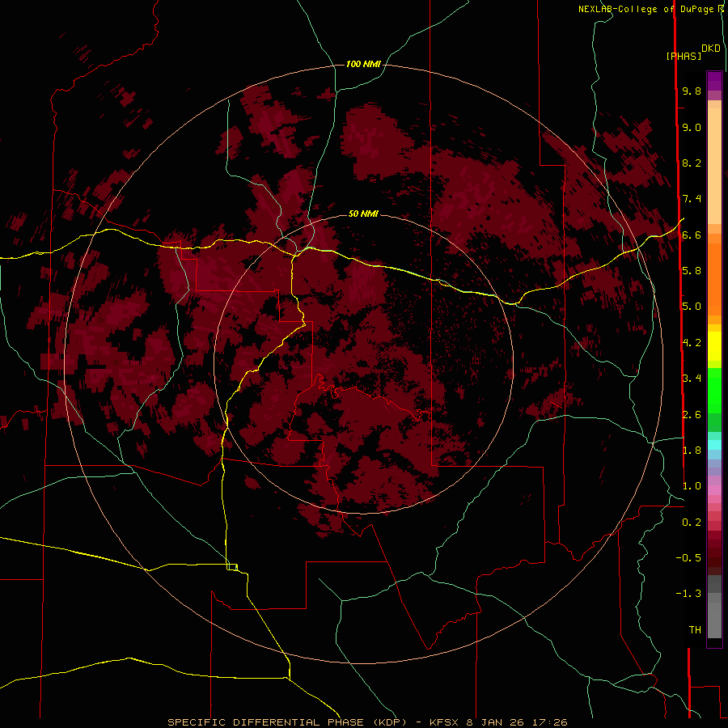Click the [PHAS] unit label
Screen dimensions: 728x728
[x=684, y=57]
